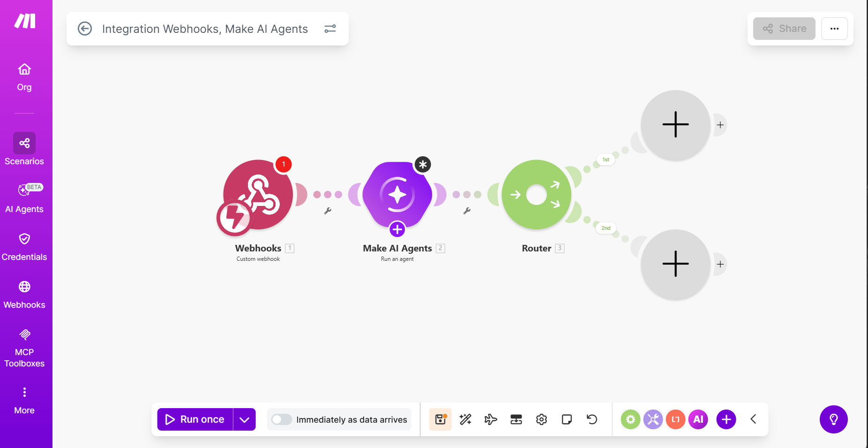Click the plus under Make AI Agents module
The image size is (868, 448).
pyautogui.click(x=397, y=229)
